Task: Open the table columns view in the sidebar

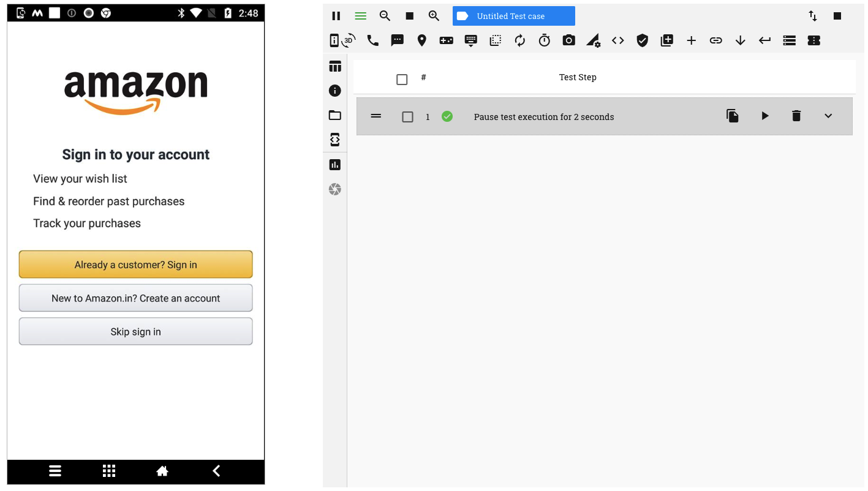Action: (335, 67)
